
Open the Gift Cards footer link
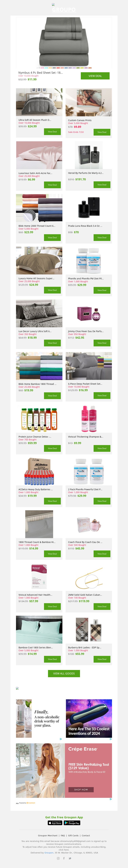tap(73, 835)
